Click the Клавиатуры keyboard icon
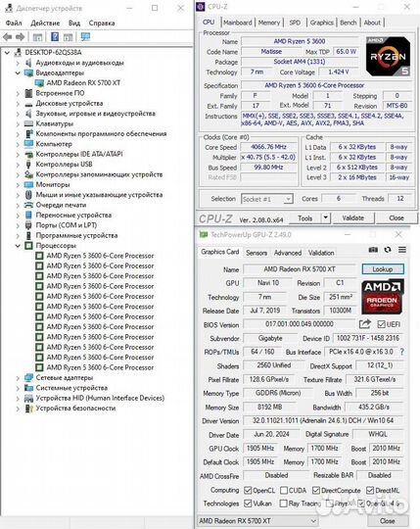Image resolution: width=420 pixels, height=529 pixels. (29, 123)
